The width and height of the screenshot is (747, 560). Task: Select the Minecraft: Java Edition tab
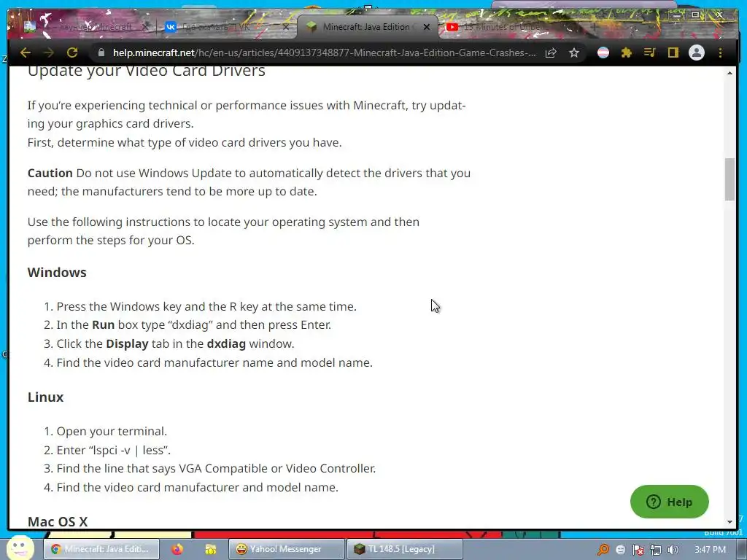point(367,27)
